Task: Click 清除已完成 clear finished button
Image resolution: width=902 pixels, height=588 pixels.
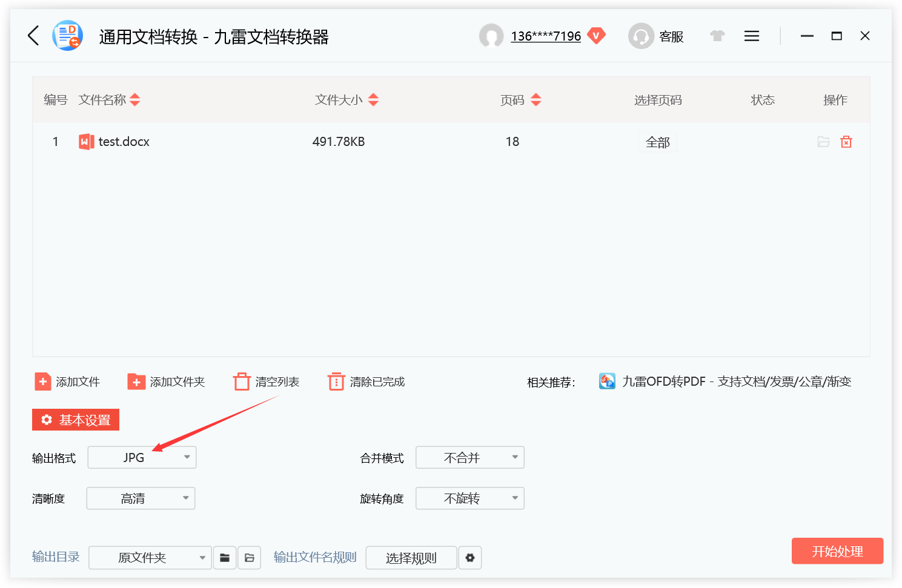Action: point(366,382)
